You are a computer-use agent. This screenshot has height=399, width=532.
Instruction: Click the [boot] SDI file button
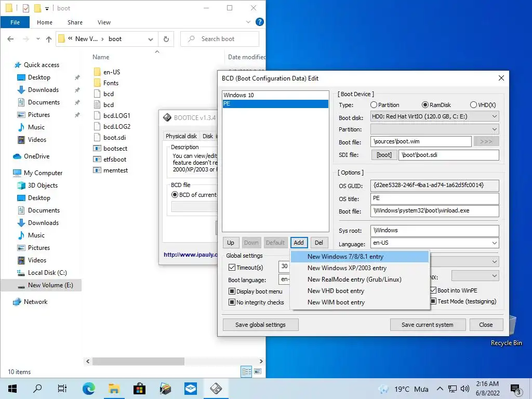384,155
